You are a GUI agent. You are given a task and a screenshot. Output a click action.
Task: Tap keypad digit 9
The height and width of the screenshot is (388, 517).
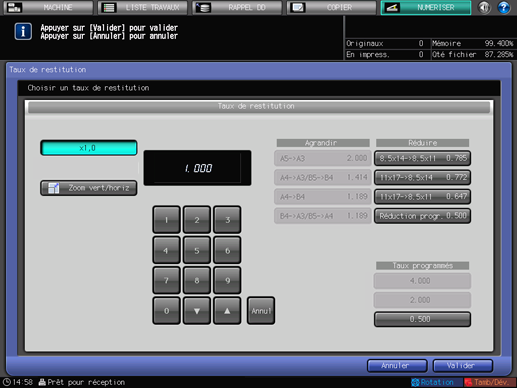(x=227, y=280)
